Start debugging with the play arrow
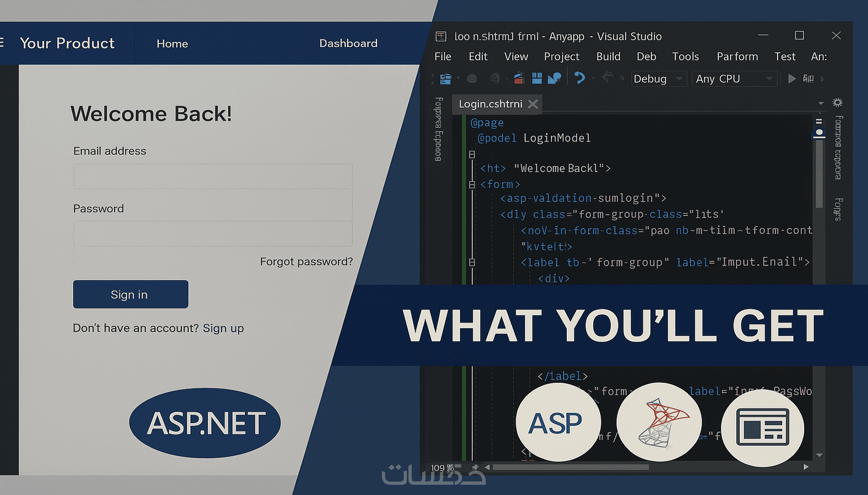Viewport: 868px width, 495px height. 792,79
